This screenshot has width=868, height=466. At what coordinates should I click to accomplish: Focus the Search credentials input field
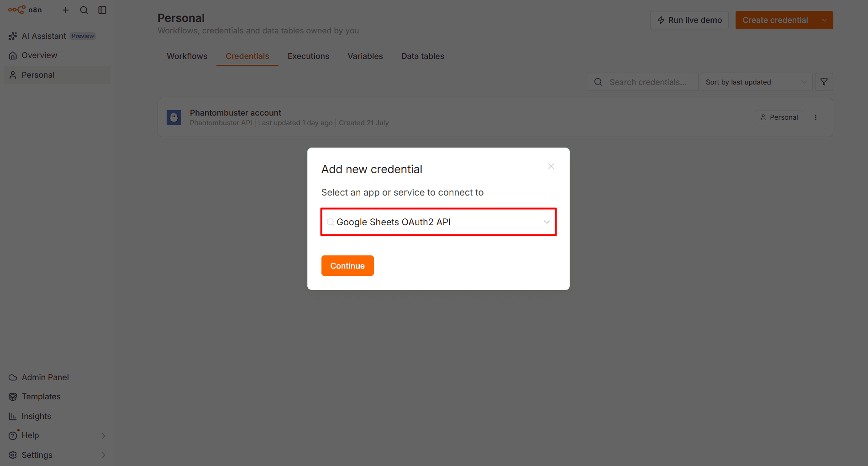point(642,82)
